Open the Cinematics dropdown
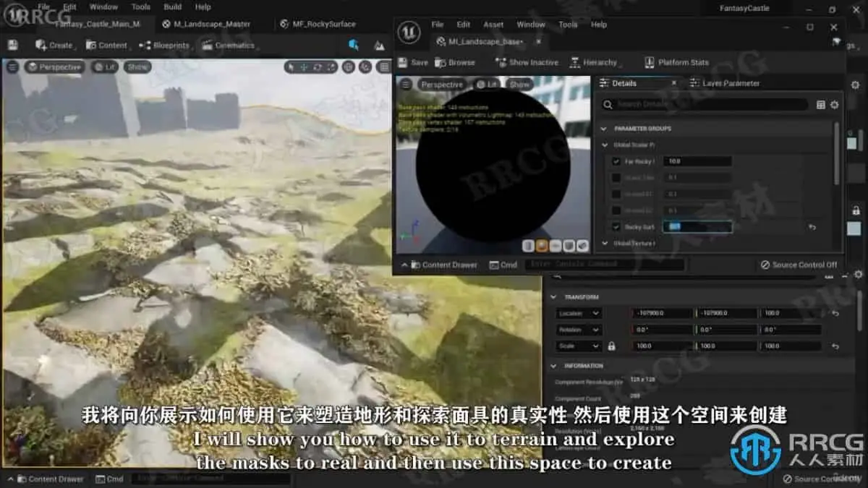 (230, 45)
